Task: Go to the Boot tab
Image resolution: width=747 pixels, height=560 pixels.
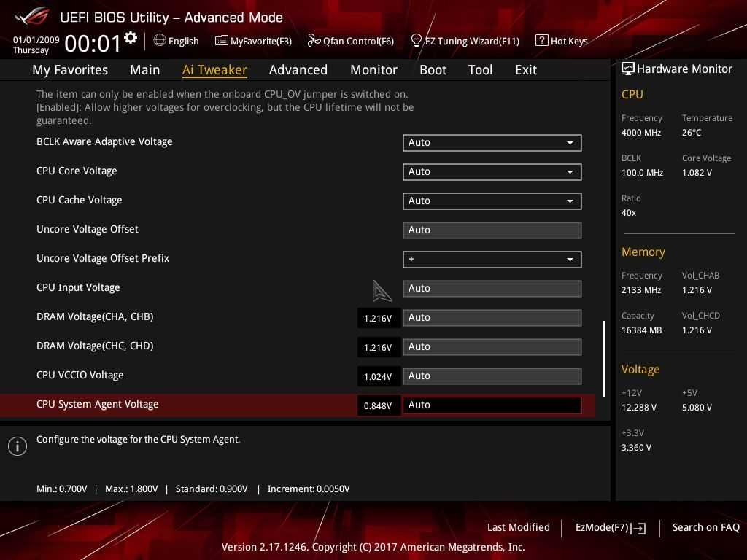Action: tap(433, 70)
